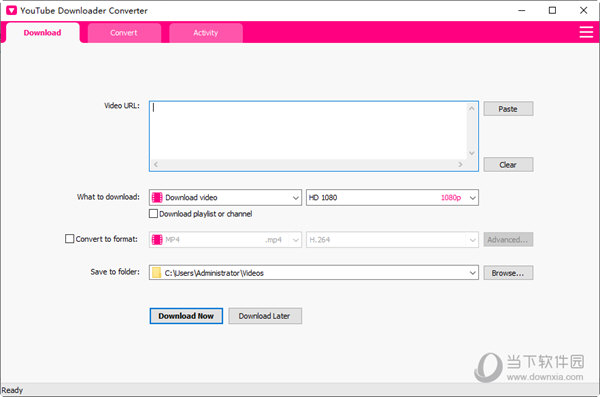Click the Video URL: label
The image size is (600, 397).
[x=122, y=106]
